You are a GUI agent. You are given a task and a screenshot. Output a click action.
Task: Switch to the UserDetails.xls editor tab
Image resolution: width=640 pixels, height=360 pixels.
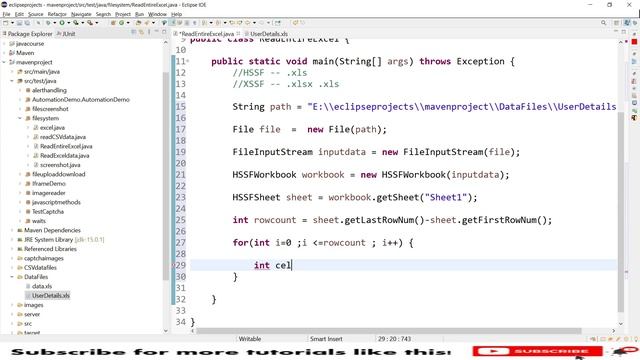269,34
